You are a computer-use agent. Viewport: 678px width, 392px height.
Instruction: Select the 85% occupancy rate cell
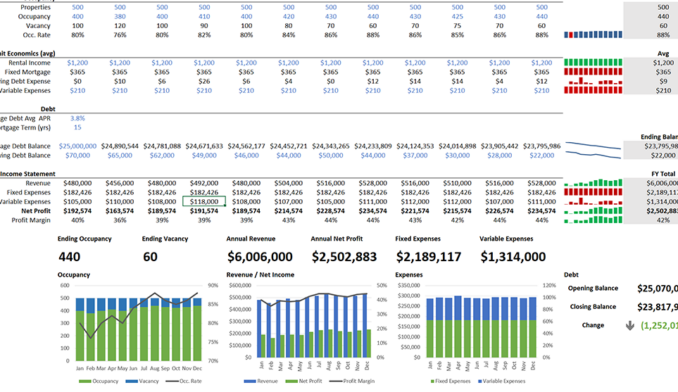click(457, 35)
